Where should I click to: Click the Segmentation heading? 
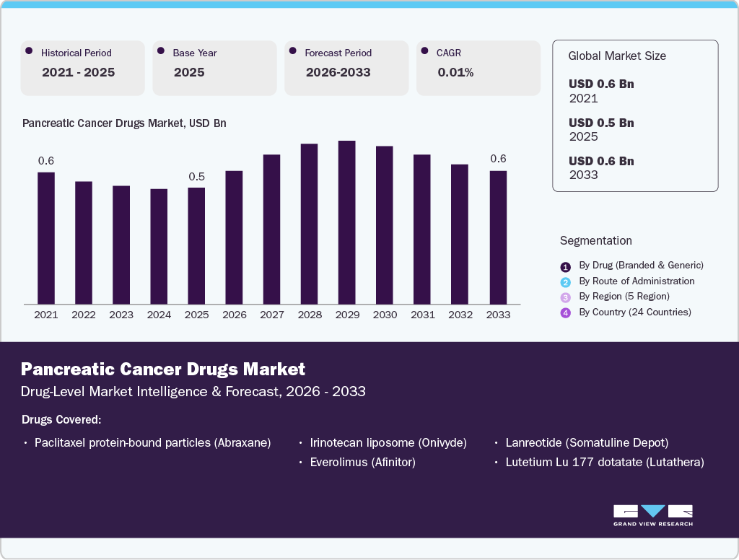tap(595, 241)
